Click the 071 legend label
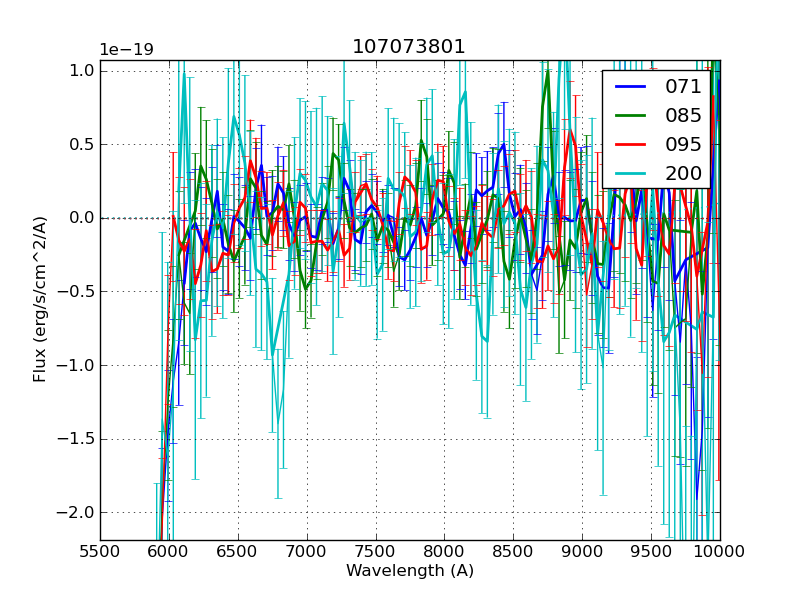 pyautogui.click(x=684, y=87)
